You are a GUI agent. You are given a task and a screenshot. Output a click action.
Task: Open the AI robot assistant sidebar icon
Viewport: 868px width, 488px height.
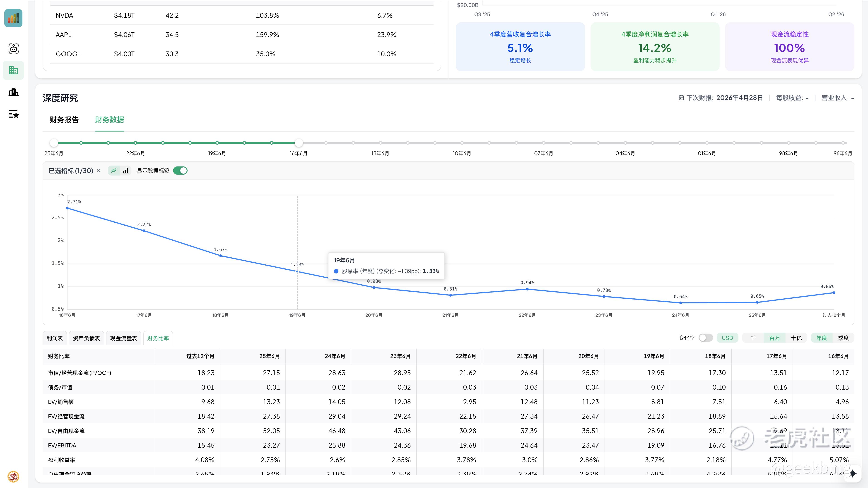(x=14, y=49)
